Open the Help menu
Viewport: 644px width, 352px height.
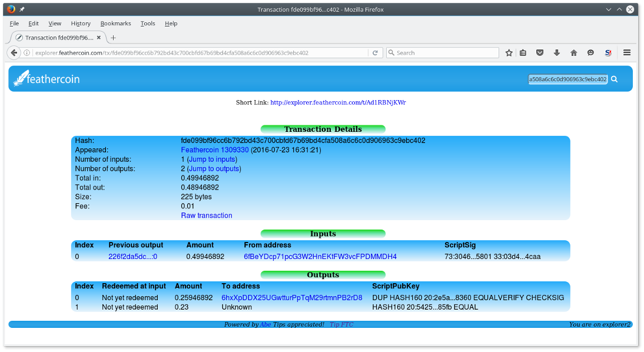click(171, 24)
